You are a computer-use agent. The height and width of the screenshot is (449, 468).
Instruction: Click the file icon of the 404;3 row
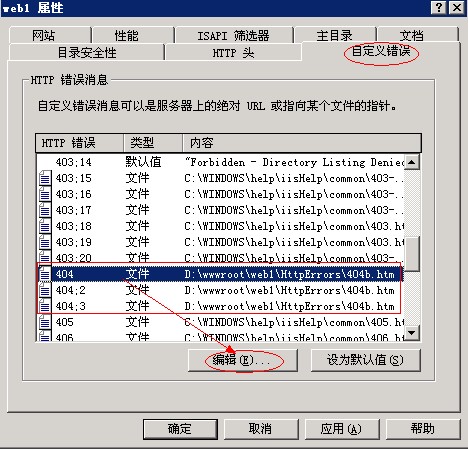point(45,306)
